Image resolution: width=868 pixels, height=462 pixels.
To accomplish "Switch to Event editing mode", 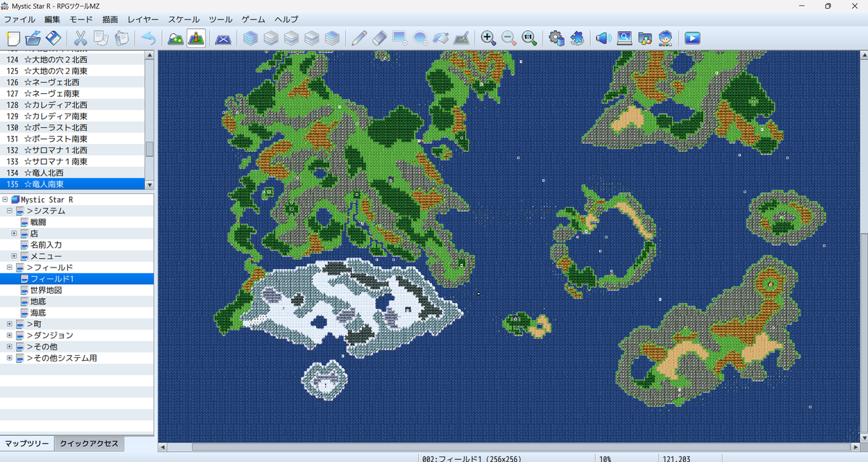I will (195, 38).
